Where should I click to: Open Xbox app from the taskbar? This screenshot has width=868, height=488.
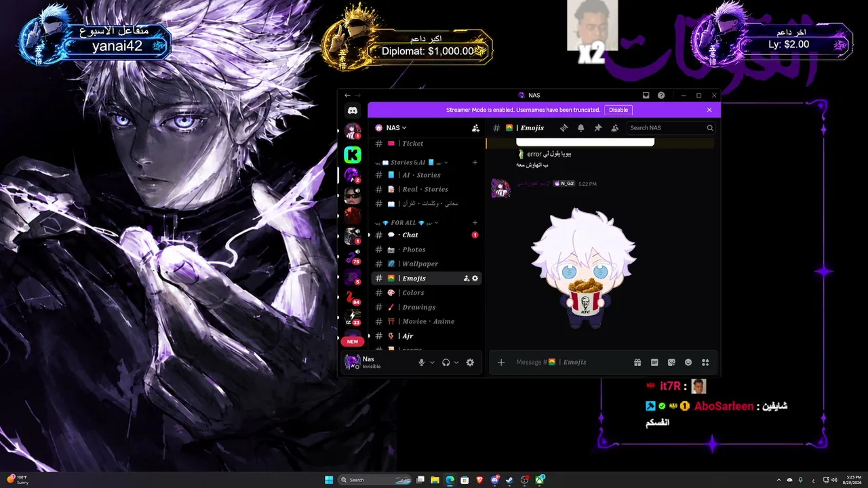[540, 480]
